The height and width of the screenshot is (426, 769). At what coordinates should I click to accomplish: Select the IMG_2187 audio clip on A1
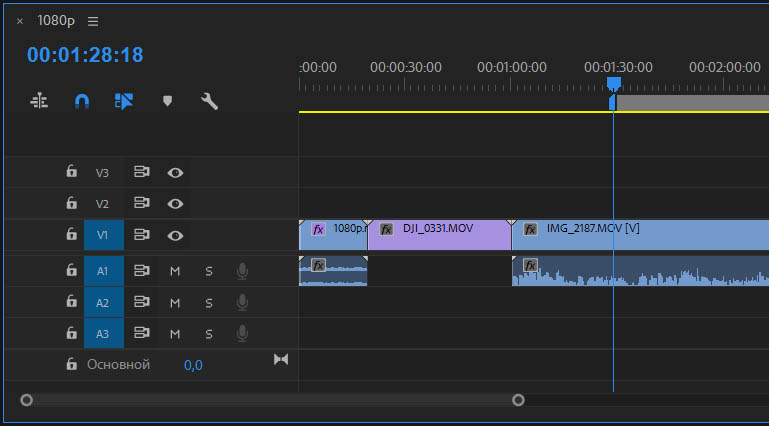(x=641, y=271)
